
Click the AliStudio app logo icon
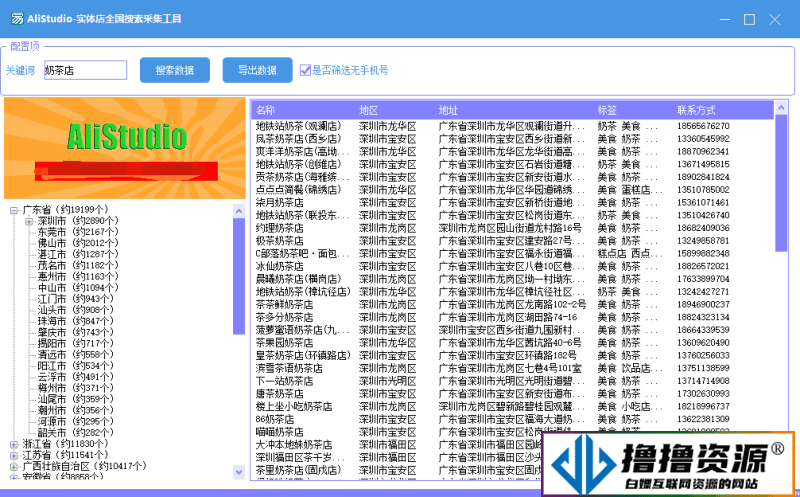(17, 19)
